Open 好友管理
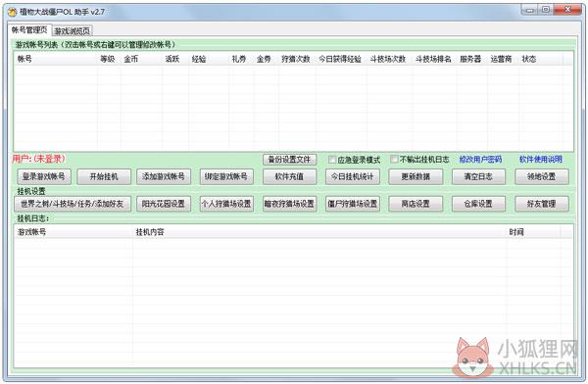Image resolution: width=588 pixels, height=384 pixels. pos(542,204)
